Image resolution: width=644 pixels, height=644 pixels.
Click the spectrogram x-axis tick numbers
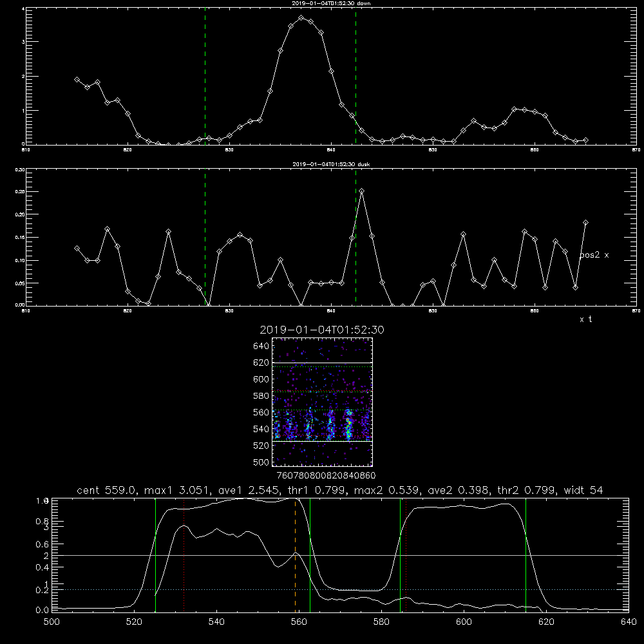[326, 475]
